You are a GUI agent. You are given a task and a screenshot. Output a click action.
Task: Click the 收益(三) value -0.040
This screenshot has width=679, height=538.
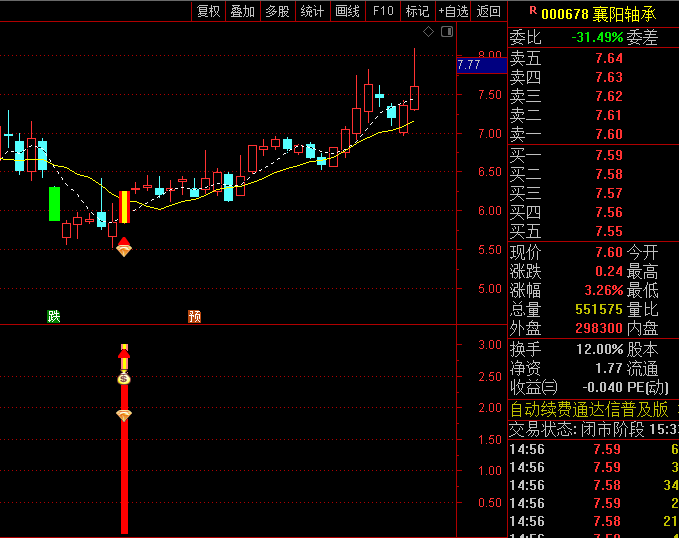tap(603, 387)
